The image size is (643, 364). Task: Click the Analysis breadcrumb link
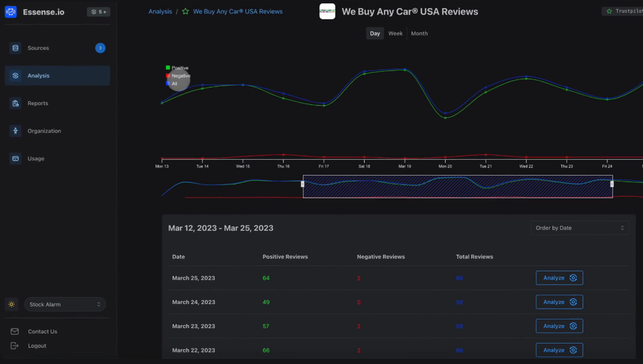(x=160, y=12)
